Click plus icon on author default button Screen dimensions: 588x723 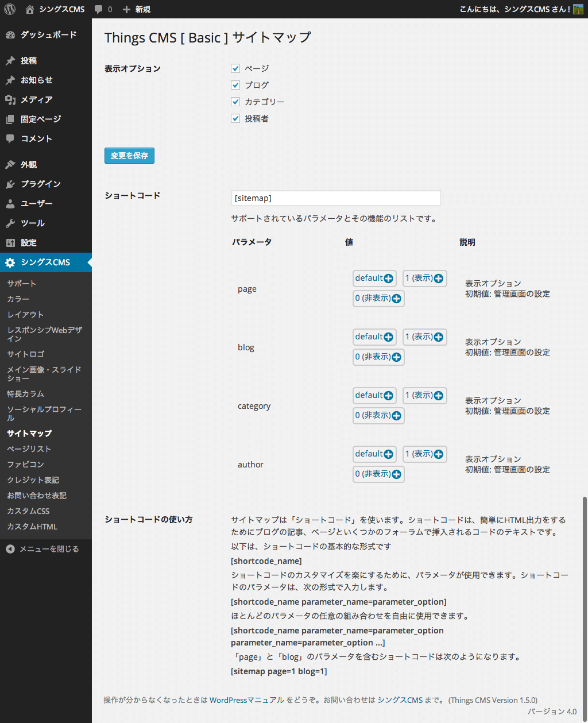click(389, 454)
